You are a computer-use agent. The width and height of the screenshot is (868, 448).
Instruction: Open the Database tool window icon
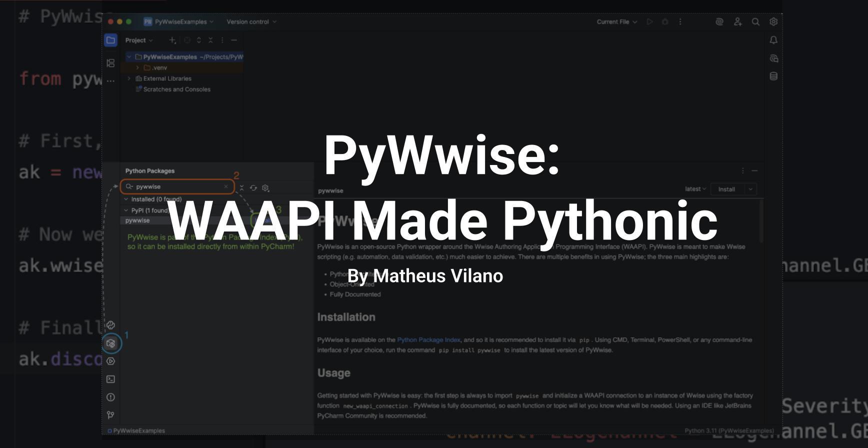pyautogui.click(x=773, y=76)
